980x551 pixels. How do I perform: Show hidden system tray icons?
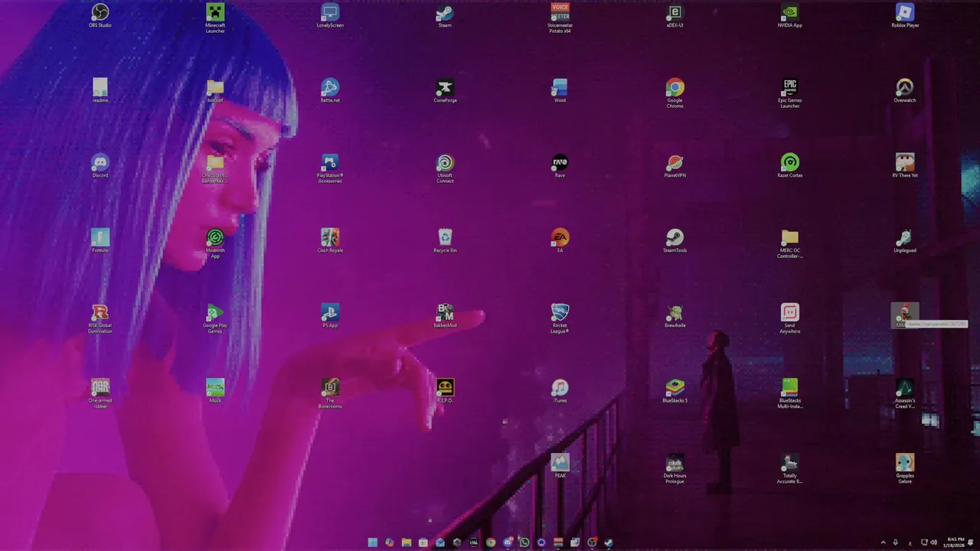[x=884, y=543]
